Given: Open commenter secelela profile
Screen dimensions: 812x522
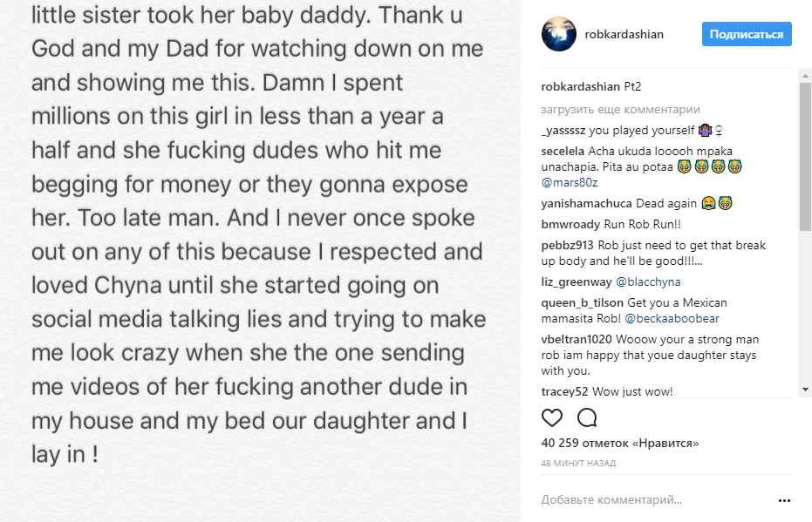Looking at the screenshot, I should click(564, 152).
